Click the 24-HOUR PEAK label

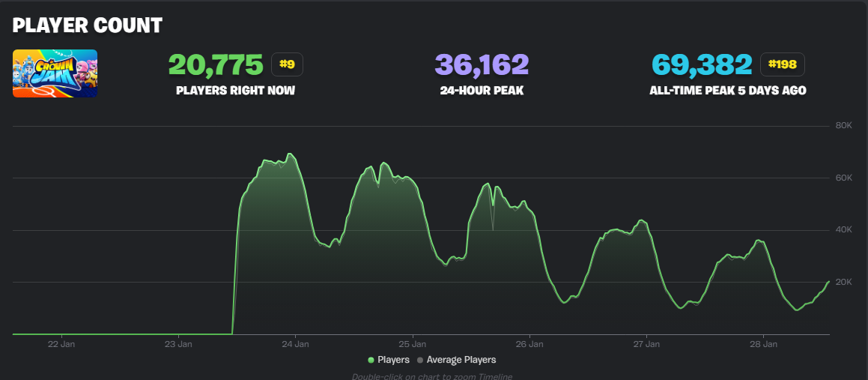tap(482, 91)
